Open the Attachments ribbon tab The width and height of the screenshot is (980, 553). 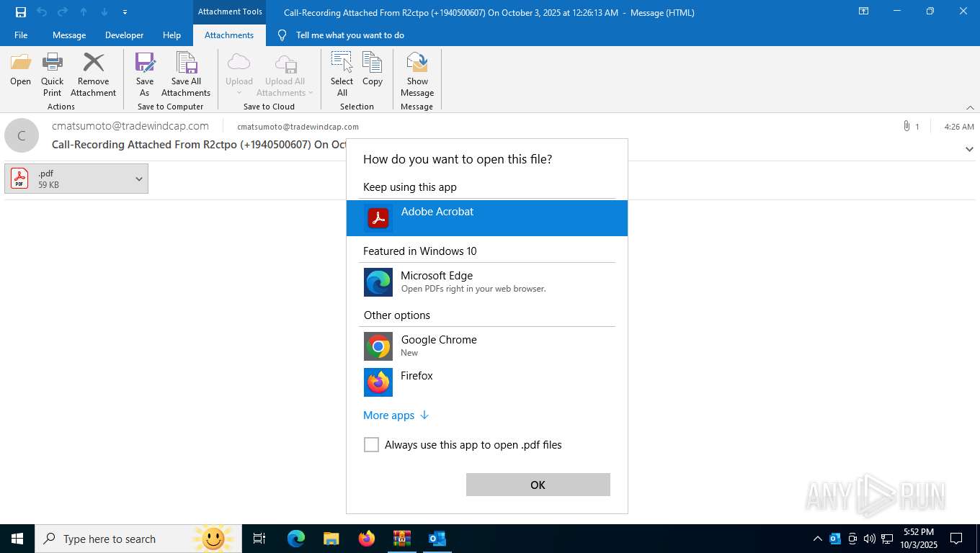229,35
